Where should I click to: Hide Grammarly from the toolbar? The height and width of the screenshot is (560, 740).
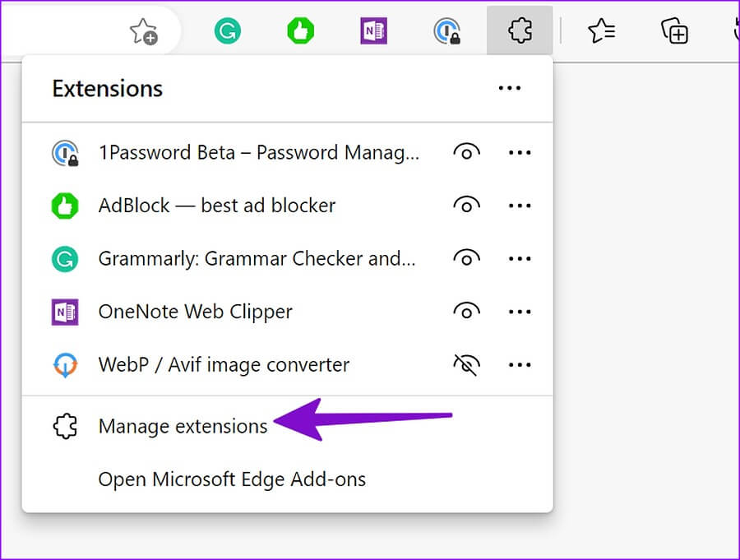click(x=467, y=259)
